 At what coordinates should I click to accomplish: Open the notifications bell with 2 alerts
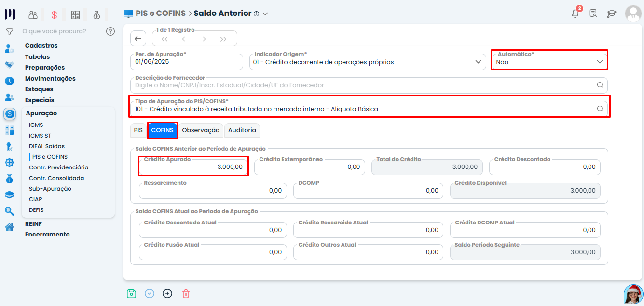pyautogui.click(x=575, y=14)
